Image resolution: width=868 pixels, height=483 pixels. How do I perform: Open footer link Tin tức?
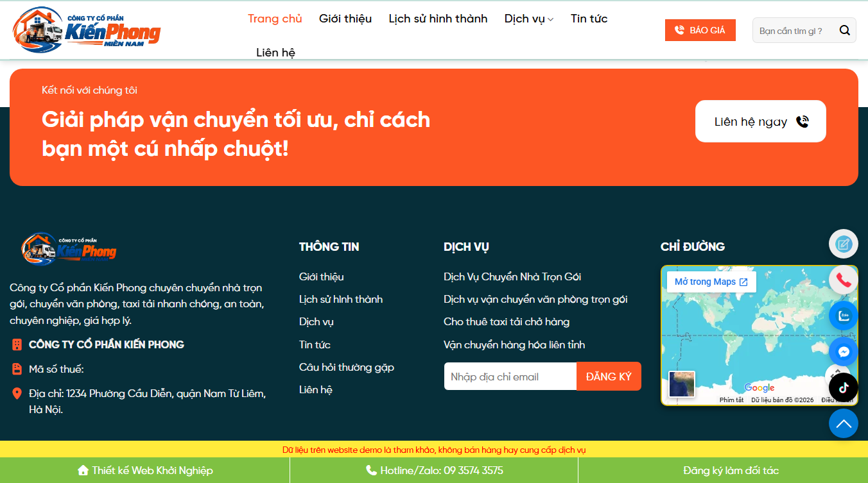click(315, 345)
